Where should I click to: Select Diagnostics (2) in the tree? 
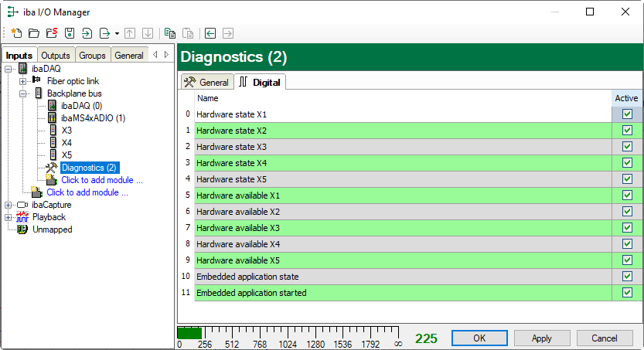coord(90,168)
